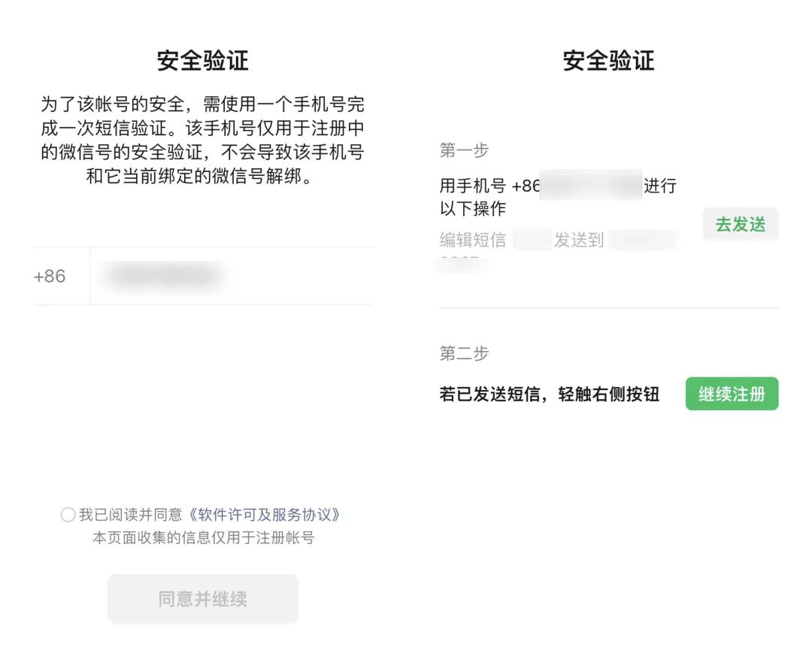This screenshot has width=812, height=671.
Task: Click the 安全验证 title on the right screen
Action: pyautogui.click(x=607, y=61)
